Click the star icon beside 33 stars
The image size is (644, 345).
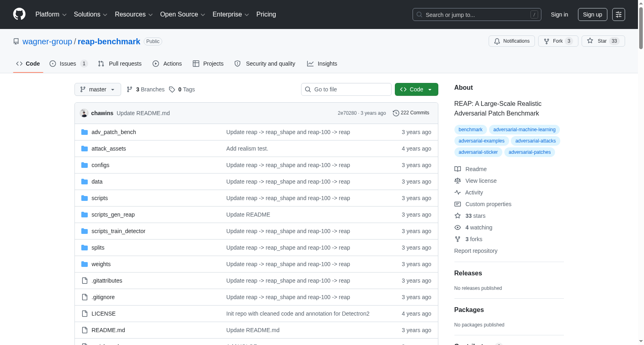coord(458,216)
